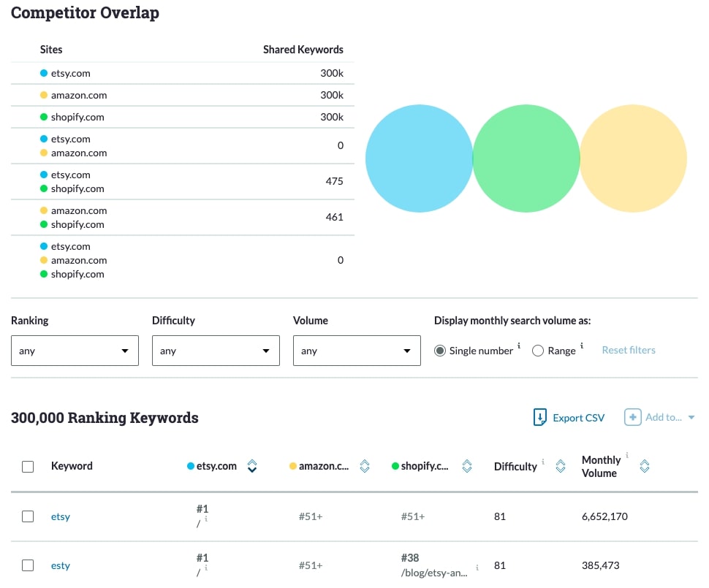Open the esty keyword link
Viewport: 709px width, 588px height.
point(61,565)
